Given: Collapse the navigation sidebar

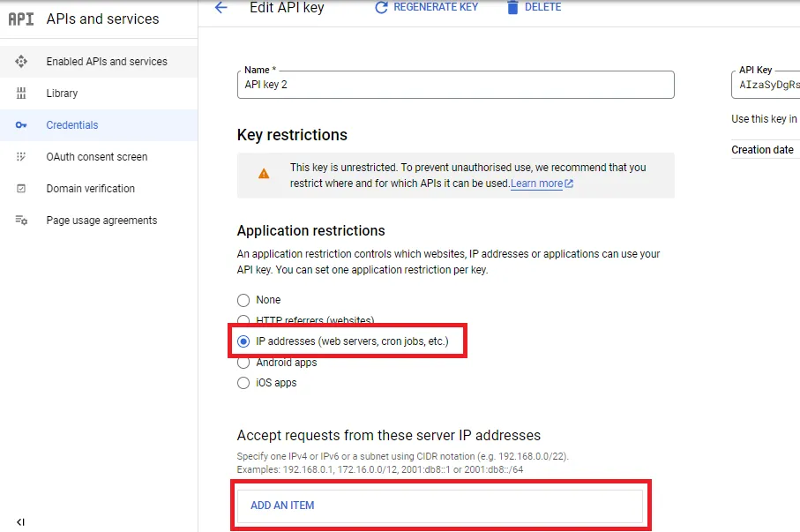Looking at the screenshot, I should 19,520.
